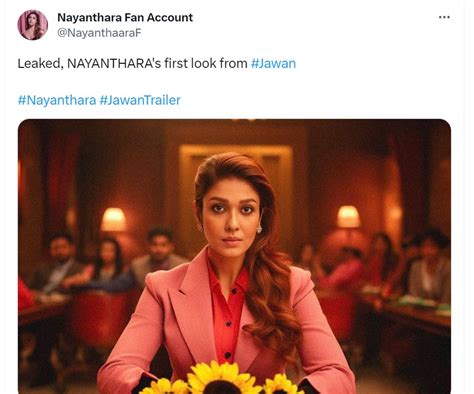This screenshot has height=394, width=474.
Task: Click the woman's earring in the photo
Action: pyautogui.click(x=259, y=229)
